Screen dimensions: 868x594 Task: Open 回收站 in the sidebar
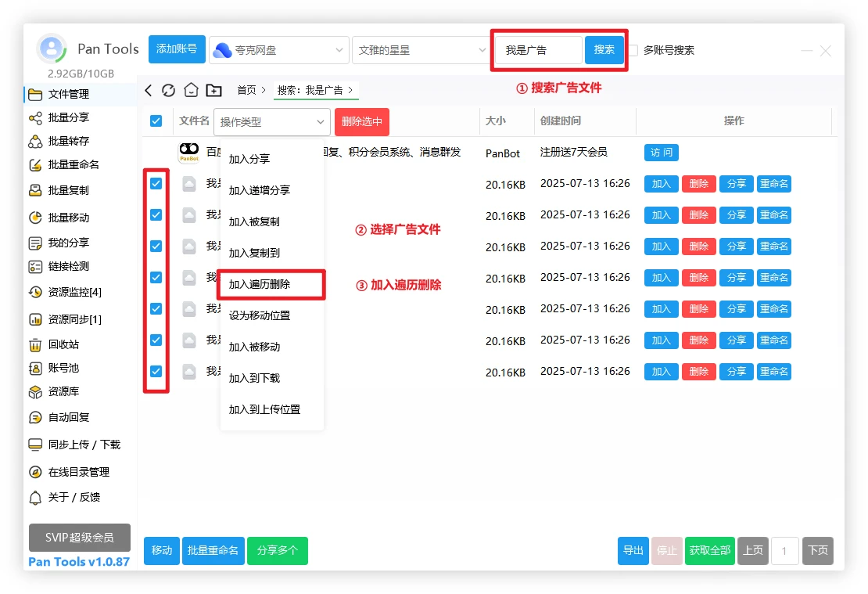(63, 344)
